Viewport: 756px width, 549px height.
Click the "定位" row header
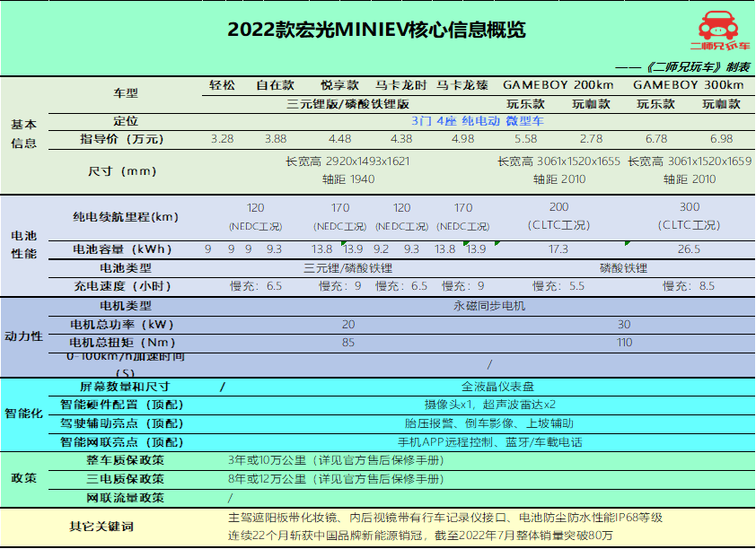[126, 121]
